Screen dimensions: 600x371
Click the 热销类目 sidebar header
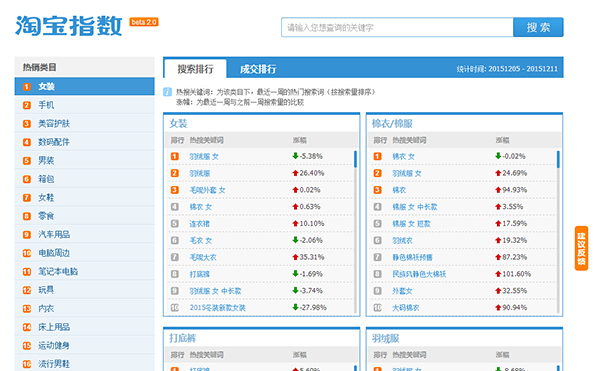85,67
